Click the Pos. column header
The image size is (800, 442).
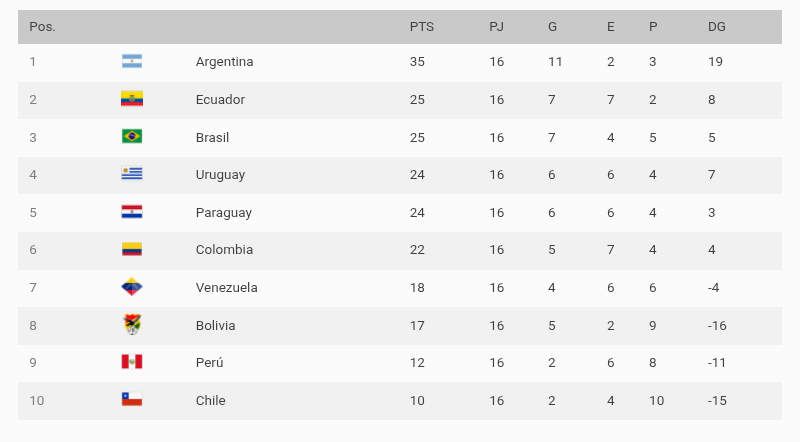[42, 27]
